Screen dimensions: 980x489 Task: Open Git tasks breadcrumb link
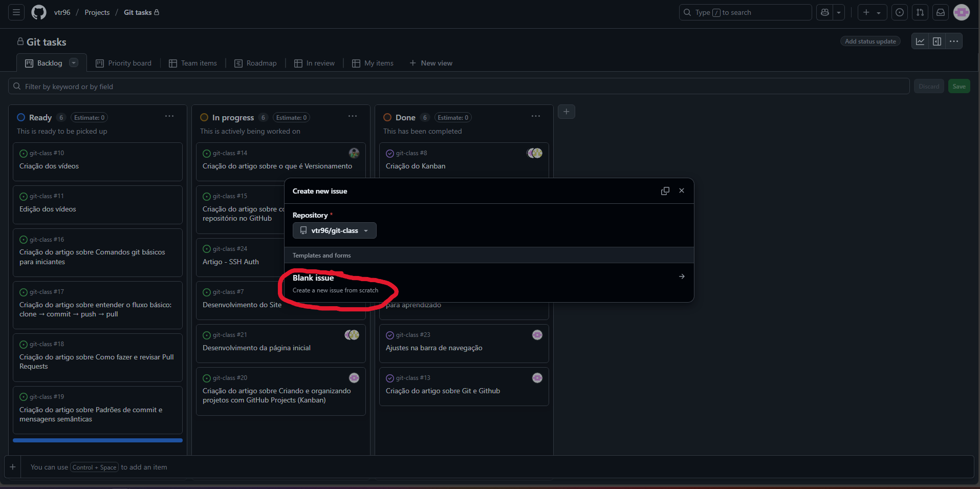(x=141, y=12)
